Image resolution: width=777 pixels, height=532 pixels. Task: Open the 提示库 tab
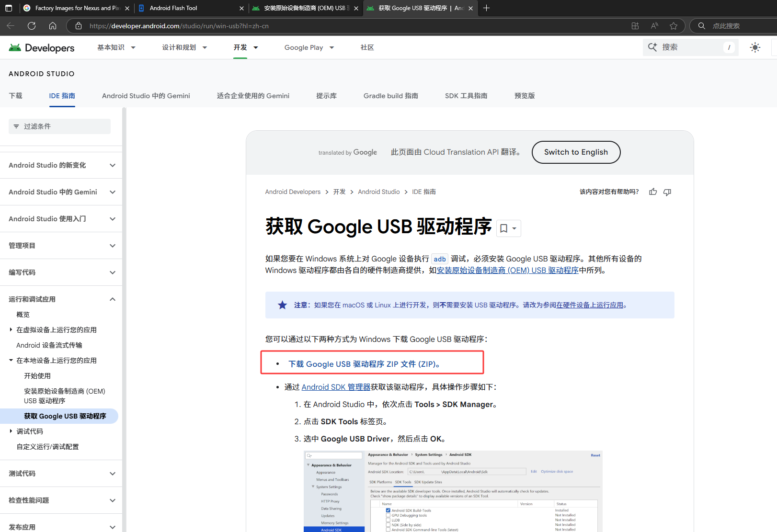(x=326, y=96)
